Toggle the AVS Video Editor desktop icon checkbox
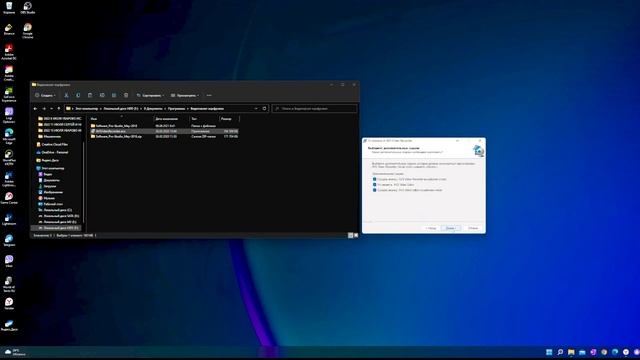Image resolution: width=640 pixels, height=360 pixels. (x=374, y=190)
